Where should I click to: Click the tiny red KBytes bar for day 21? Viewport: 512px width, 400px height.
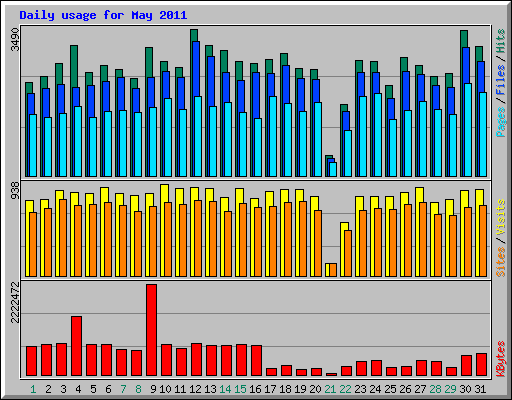pyautogui.click(x=331, y=374)
